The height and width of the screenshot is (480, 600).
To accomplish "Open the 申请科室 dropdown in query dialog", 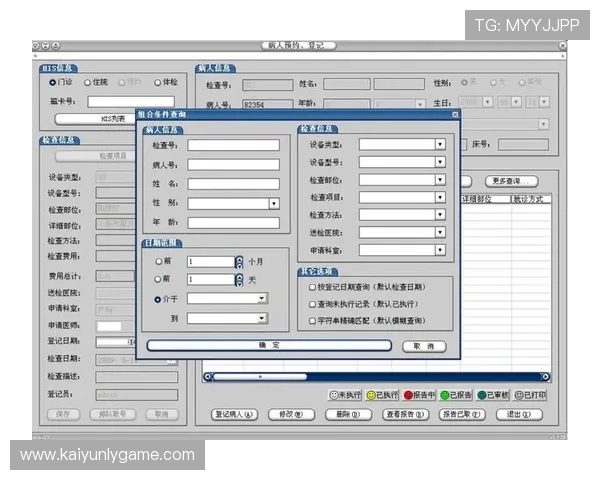I will click(x=440, y=250).
